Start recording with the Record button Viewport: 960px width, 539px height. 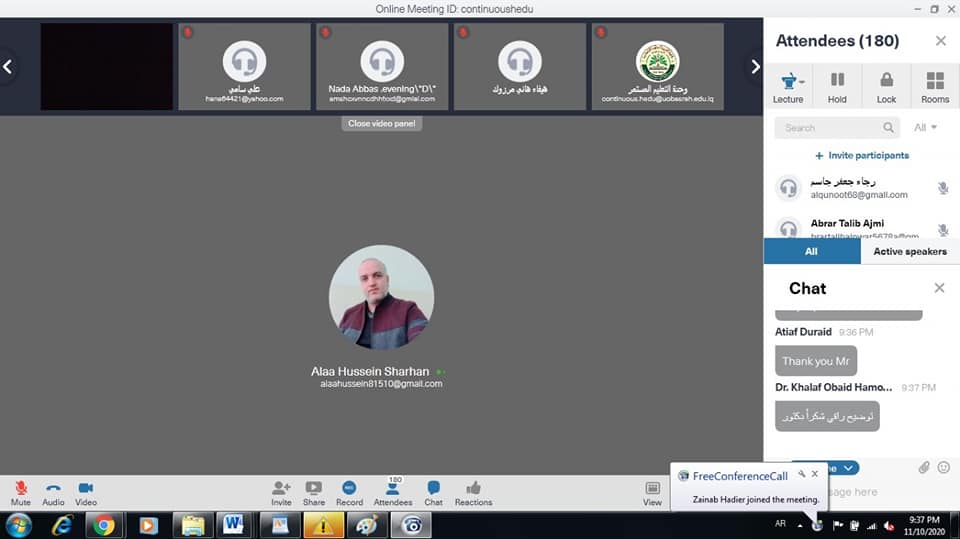coord(349,491)
